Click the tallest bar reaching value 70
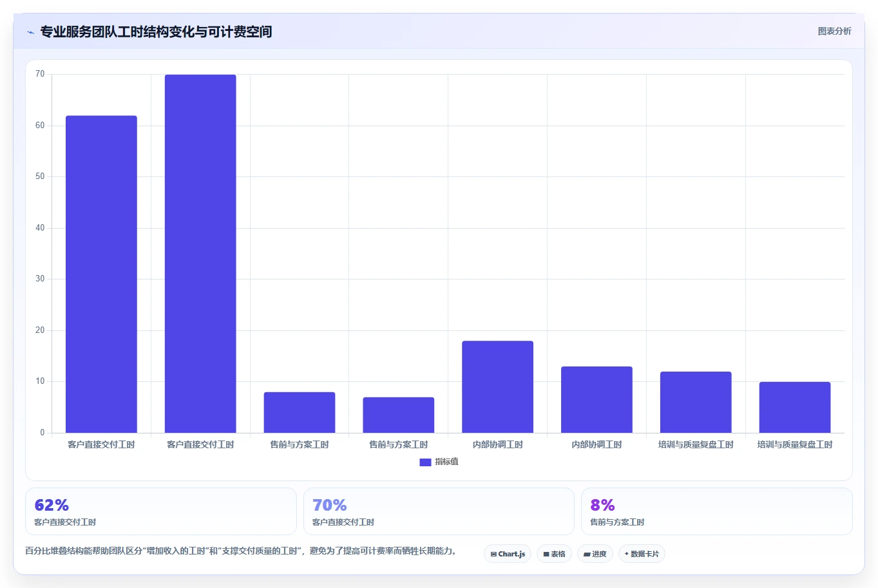The image size is (878, 588). [x=200, y=254]
